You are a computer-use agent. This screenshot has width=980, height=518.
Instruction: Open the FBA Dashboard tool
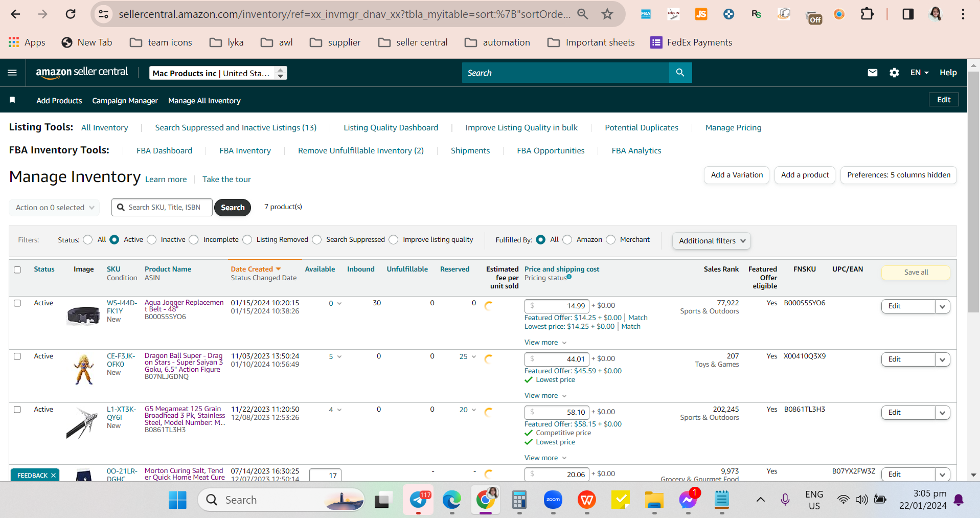(165, 150)
